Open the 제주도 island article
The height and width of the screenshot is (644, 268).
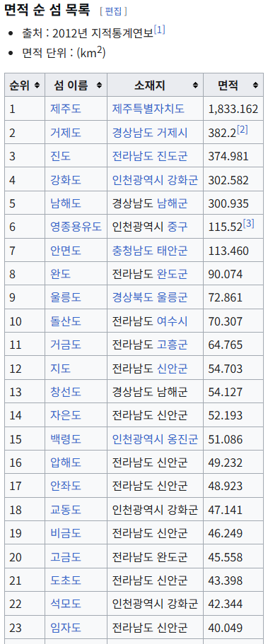tap(66, 109)
